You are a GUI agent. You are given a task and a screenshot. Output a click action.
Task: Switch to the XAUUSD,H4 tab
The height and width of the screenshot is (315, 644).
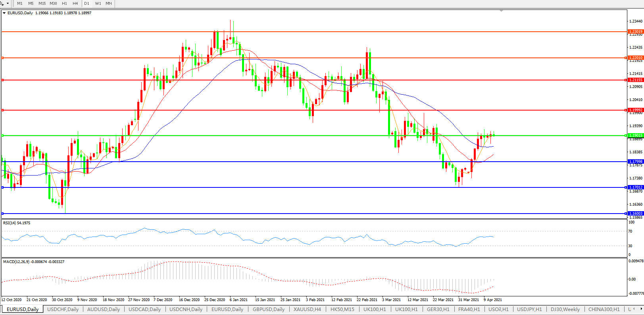[307, 309]
